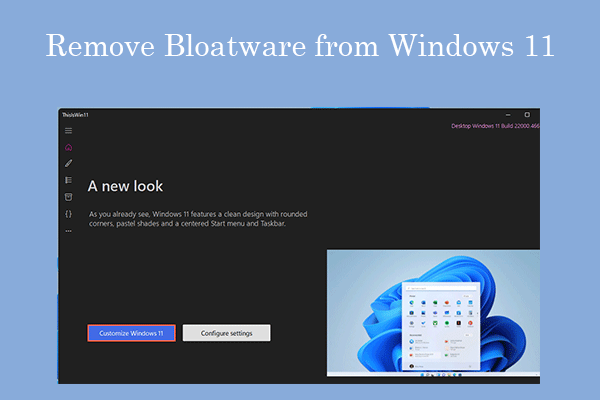Viewport: 600px width, 400px height.
Task: Open the list icon page in sidebar
Action: click(69, 180)
